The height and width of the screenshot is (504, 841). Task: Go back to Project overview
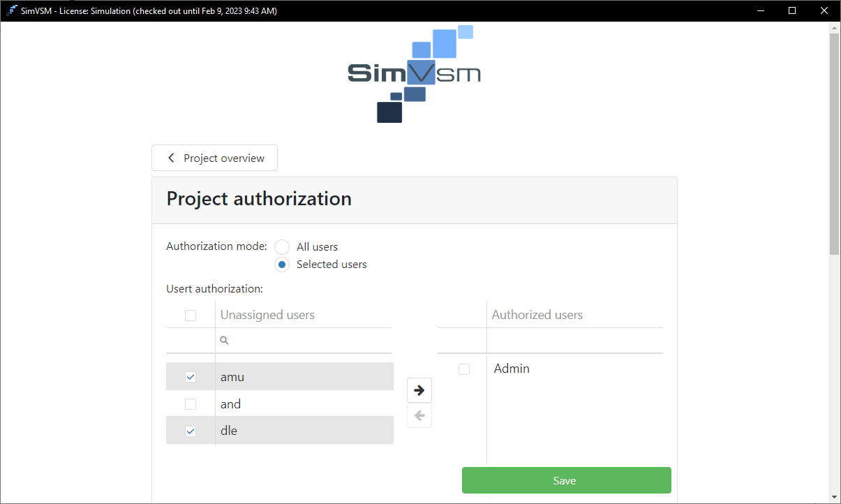coord(214,158)
